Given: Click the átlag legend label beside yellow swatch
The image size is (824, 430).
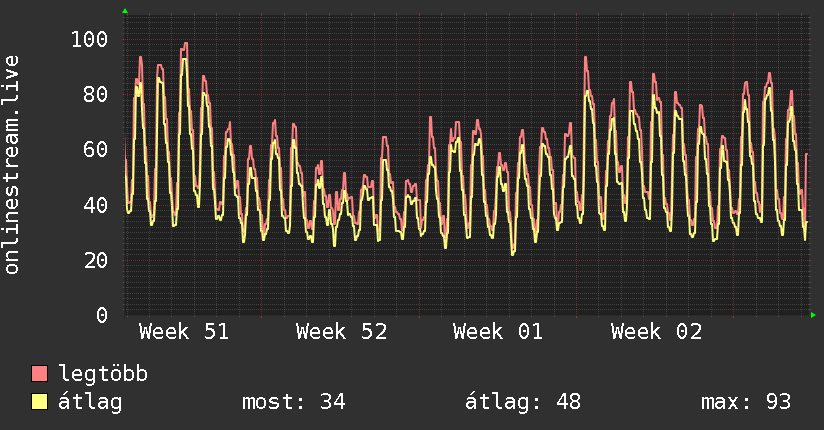Looking at the screenshot, I should (x=90, y=402).
